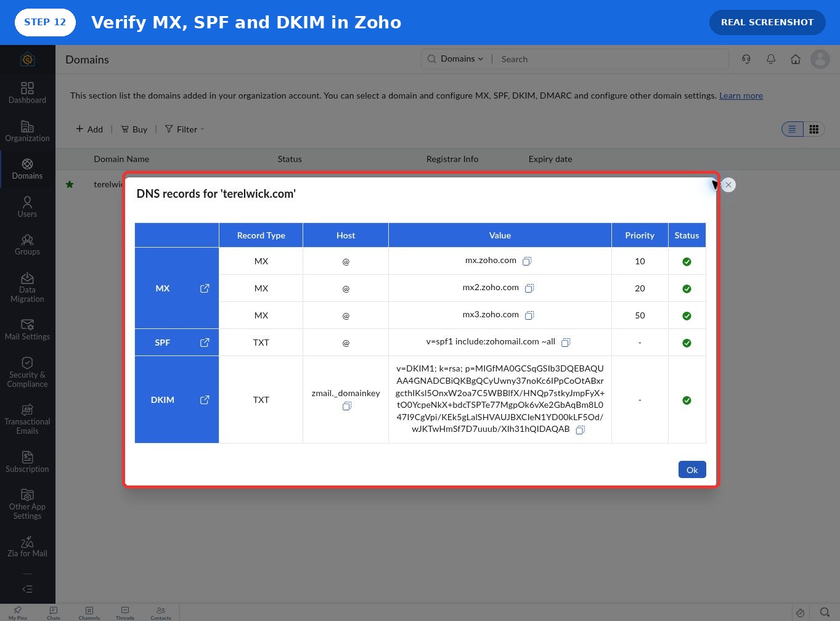This screenshot has height=621, width=840.
Task: Click the Status column header in domains list
Action: click(x=290, y=159)
